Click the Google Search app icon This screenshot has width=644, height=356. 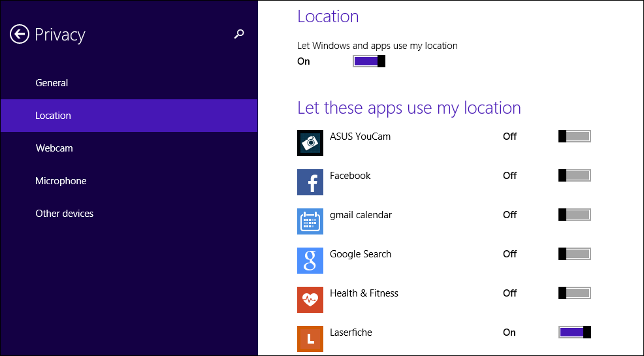pyautogui.click(x=310, y=261)
